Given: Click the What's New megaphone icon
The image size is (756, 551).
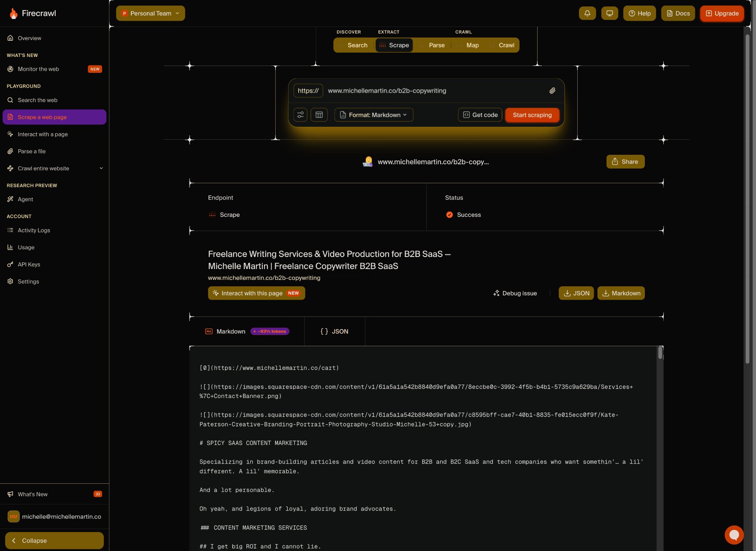Looking at the screenshot, I should tap(10, 494).
